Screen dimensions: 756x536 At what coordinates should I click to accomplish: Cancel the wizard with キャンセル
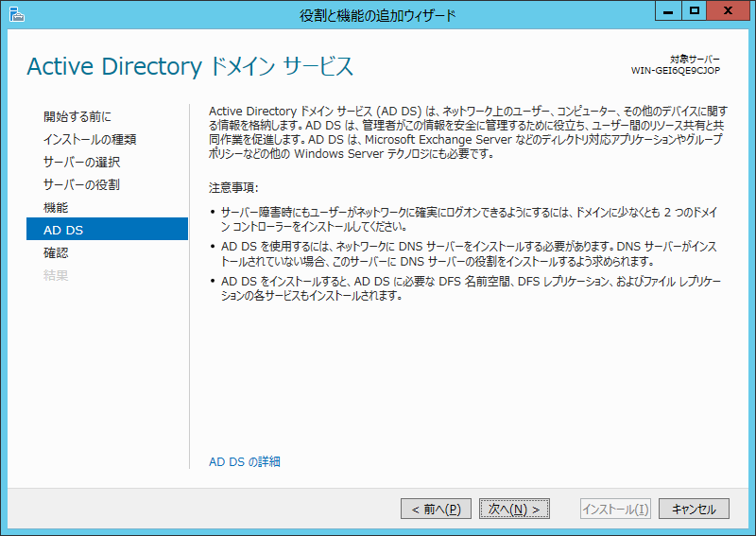click(x=694, y=509)
